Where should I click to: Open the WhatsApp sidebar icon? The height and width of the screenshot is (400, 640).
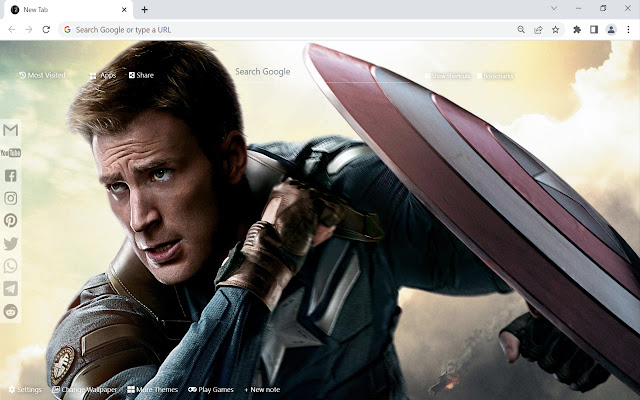[x=11, y=266]
